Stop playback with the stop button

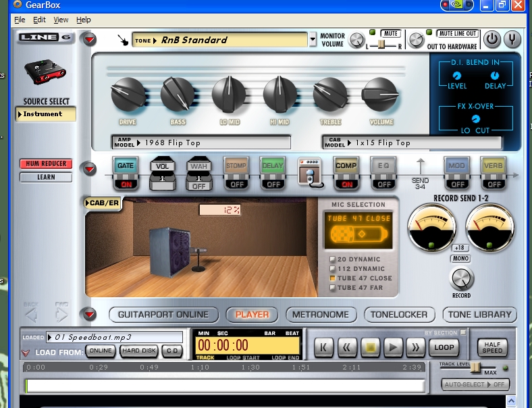(x=370, y=348)
